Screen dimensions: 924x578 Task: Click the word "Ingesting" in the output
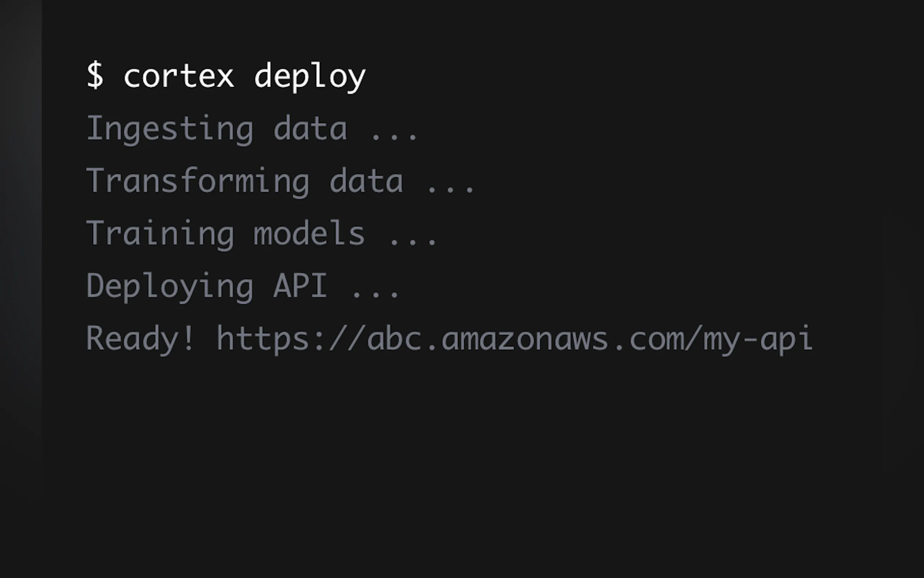click(x=170, y=129)
